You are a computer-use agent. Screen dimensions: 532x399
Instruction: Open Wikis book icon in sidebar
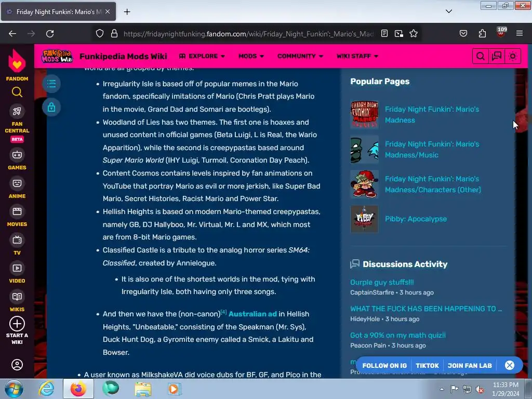[x=17, y=297]
